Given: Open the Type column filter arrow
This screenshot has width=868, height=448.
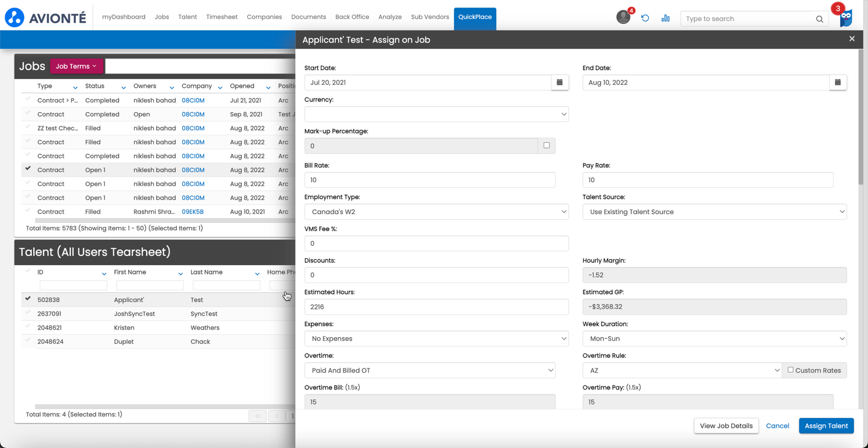Looking at the screenshot, I should tap(75, 88).
